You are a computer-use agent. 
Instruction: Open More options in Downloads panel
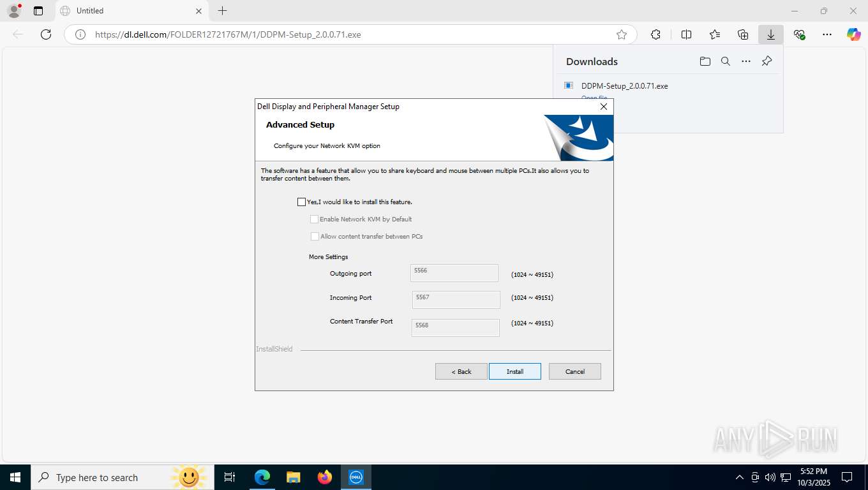746,61
